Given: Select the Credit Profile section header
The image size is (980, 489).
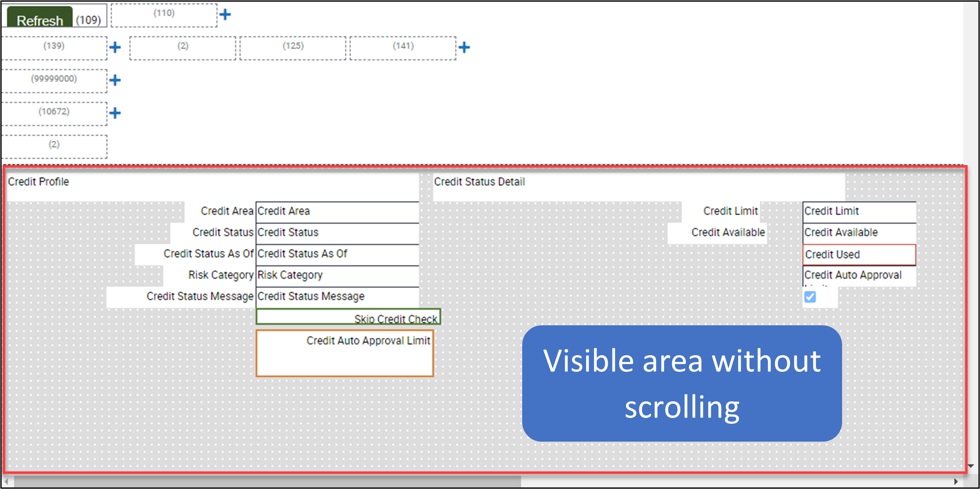Looking at the screenshot, I should [x=38, y=182].
